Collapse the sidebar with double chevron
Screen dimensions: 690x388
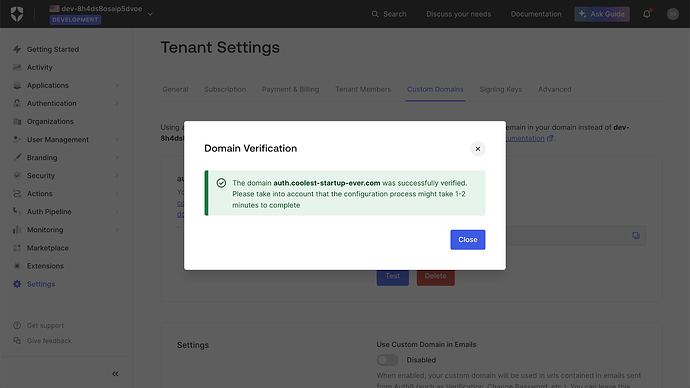(x=115, y=374)
